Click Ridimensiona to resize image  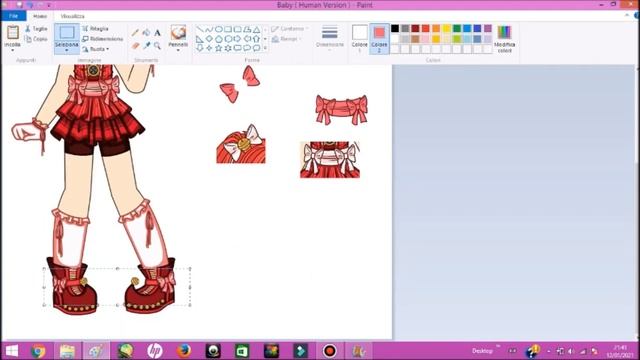[x=103, y=39]
